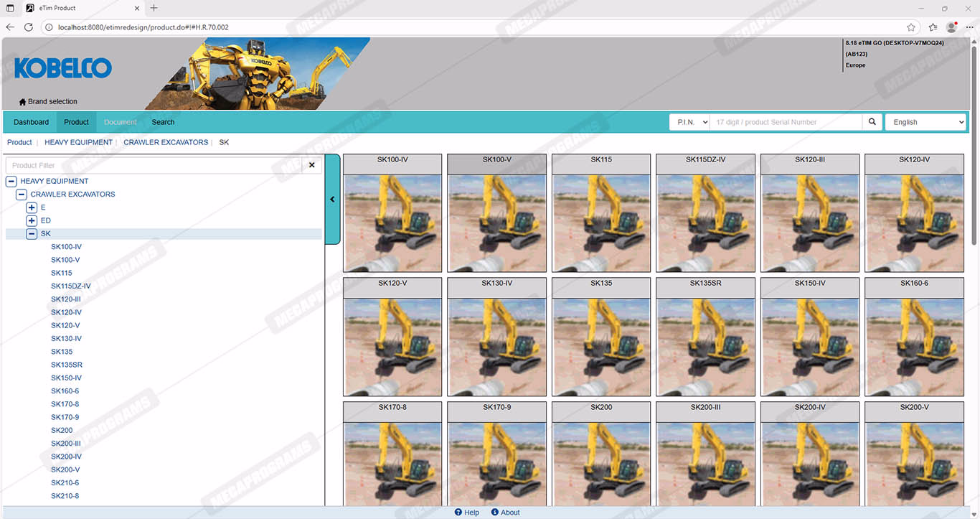Clear the product filter with X icon
The width and height of the screenshot is (980, 519).
[x=311, y=165]
